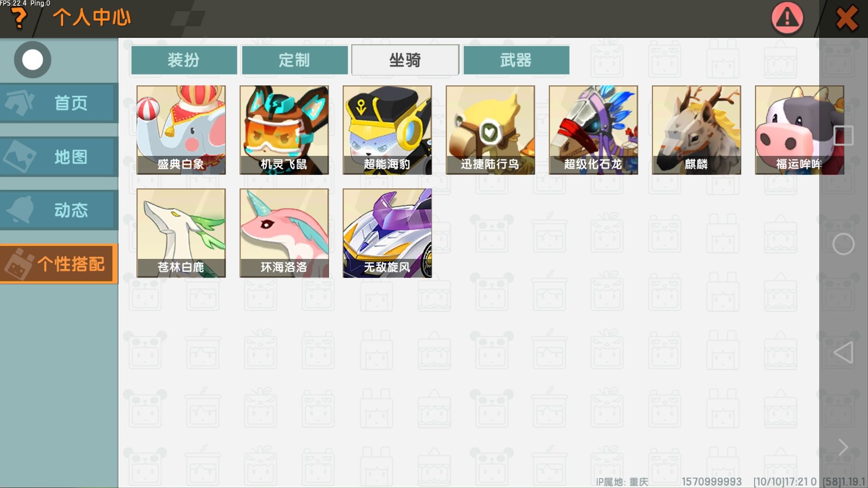Pick the 苍林白鹿 deer mount

click(x=181, y=233)
